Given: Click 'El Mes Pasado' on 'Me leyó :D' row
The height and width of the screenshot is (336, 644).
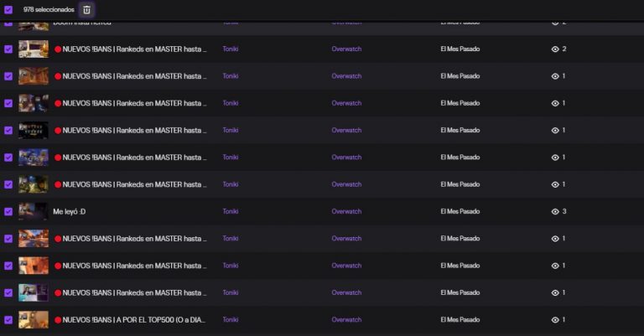Looking at the screenshot, I should coord(460,212).
